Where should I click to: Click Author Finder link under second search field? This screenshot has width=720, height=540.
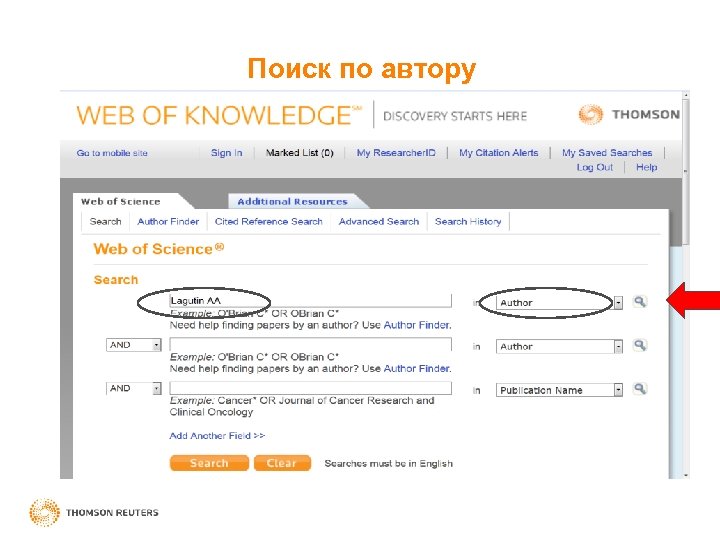coord(417,368)
